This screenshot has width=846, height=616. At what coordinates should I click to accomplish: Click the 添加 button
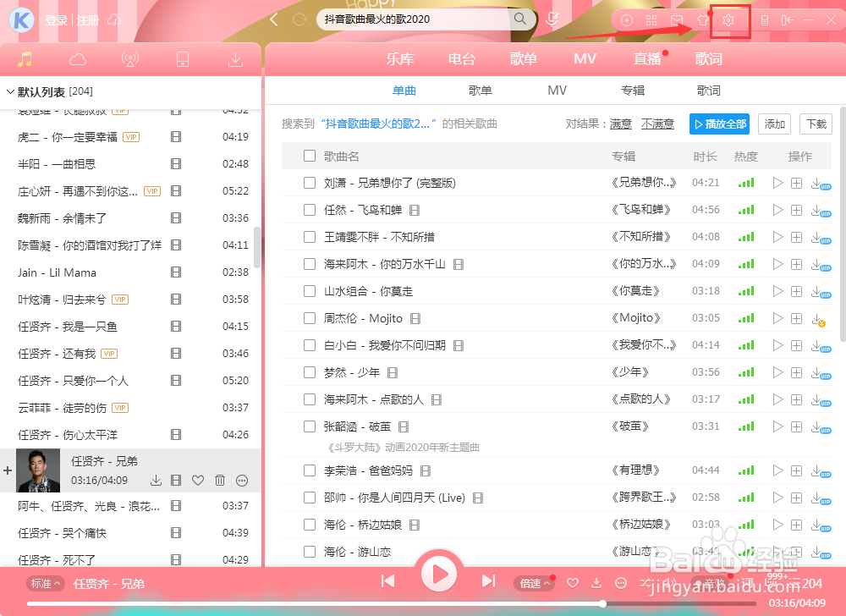click(x=774, y=124)
